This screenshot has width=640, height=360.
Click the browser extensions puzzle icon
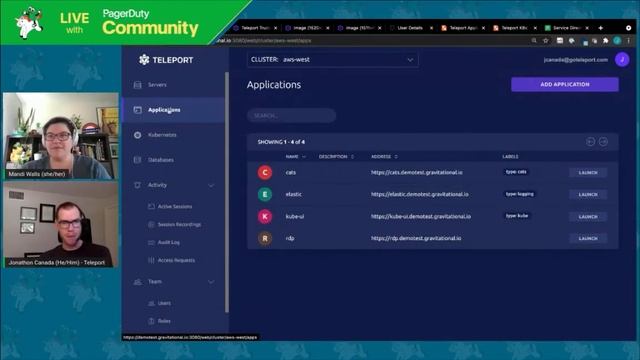coord(606,40)
